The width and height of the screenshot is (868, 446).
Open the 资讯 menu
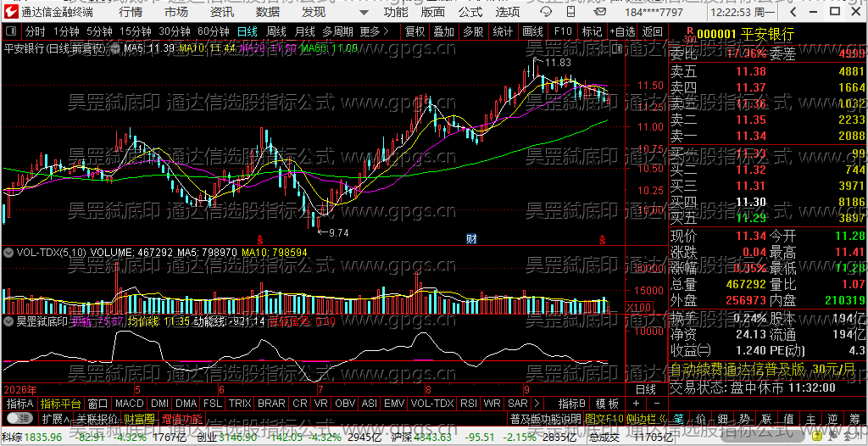click(x=222, y=12)
